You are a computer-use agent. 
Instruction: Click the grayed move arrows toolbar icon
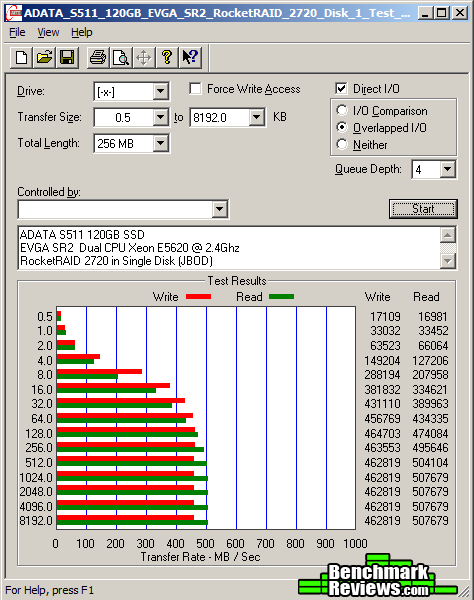point(144,58)
